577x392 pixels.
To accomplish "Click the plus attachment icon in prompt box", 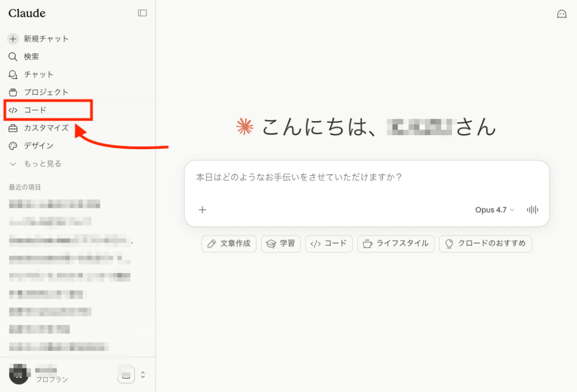I will pos(202,210).
